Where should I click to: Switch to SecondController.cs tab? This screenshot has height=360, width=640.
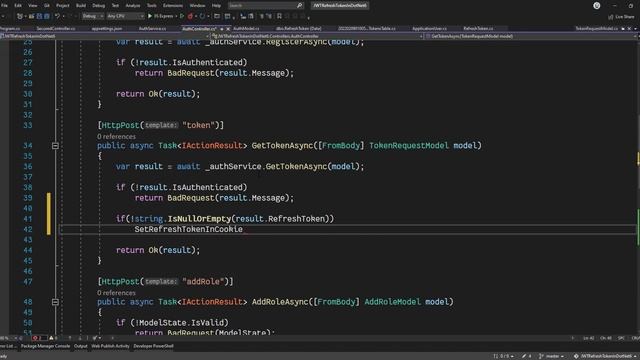(56, 29)
